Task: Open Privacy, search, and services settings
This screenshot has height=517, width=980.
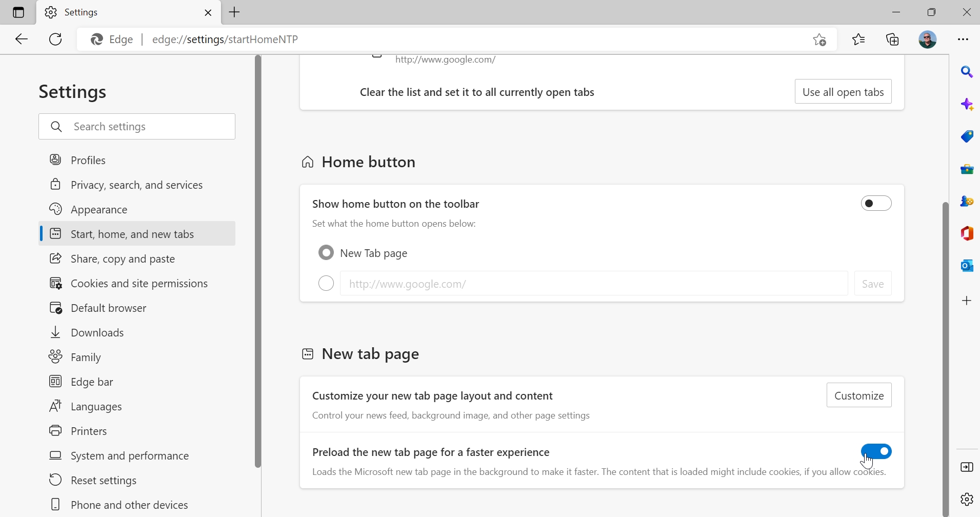Action: point(136,185)
